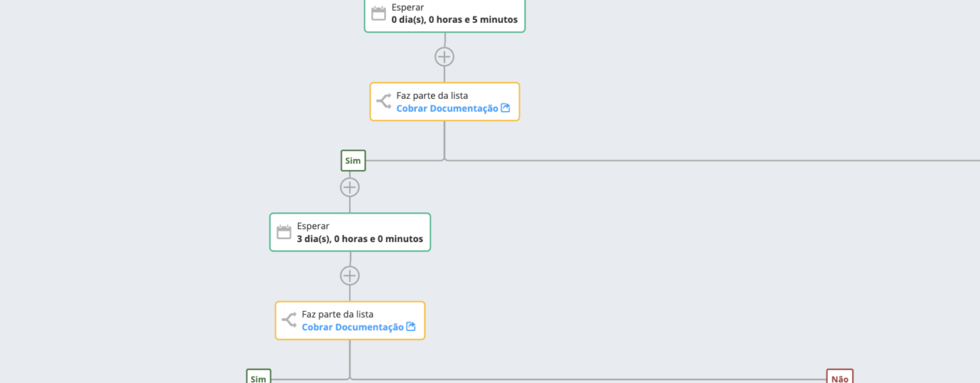Click the calendar icon on the 5-minute wait step
Screen dimensions: 980x383
[378, 13]
